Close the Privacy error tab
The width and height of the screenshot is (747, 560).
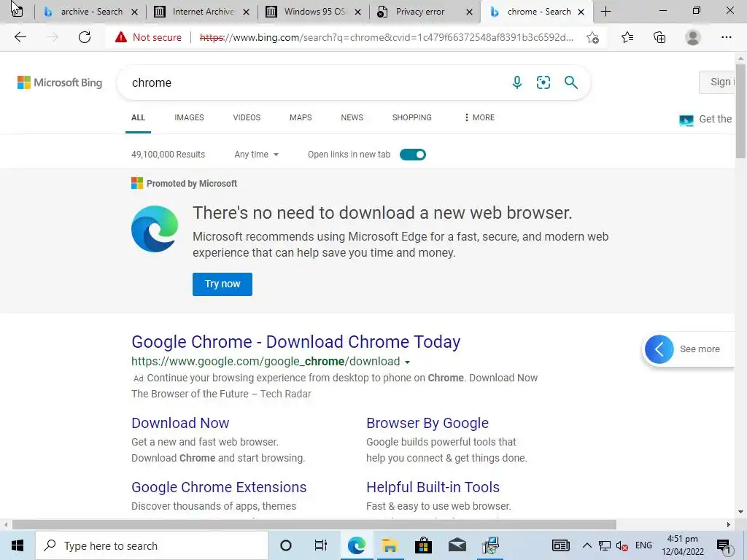(469, 12)
